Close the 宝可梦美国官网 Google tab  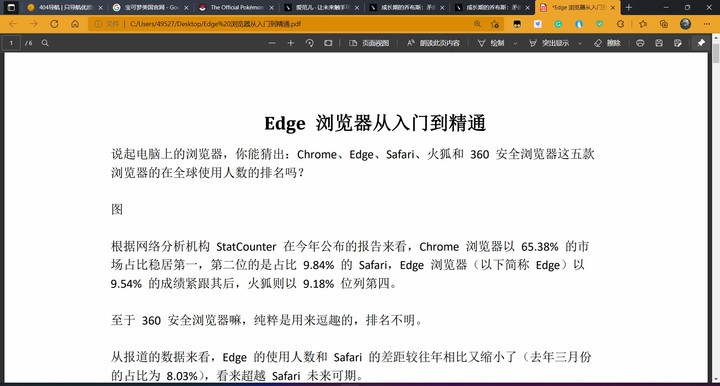[186, 8]
